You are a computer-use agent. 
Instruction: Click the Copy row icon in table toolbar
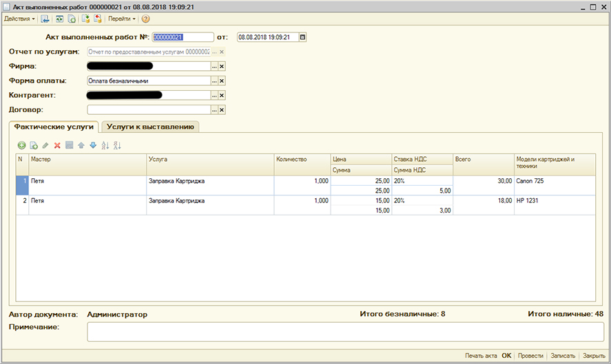(x=34, y=145)
